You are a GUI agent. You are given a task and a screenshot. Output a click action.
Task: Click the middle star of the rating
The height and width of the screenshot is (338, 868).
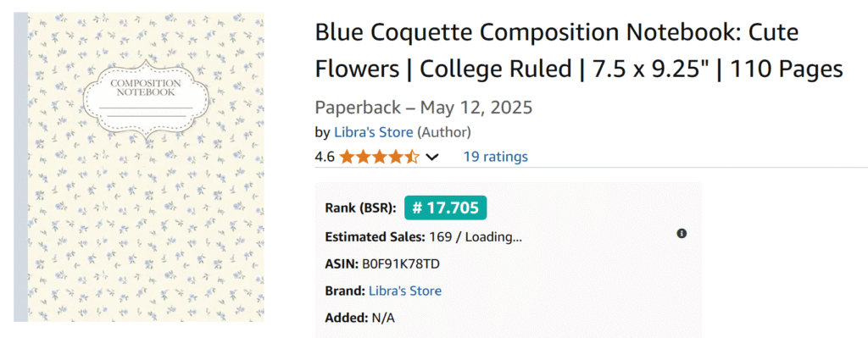pyautogui.click(x=380, y=157)
